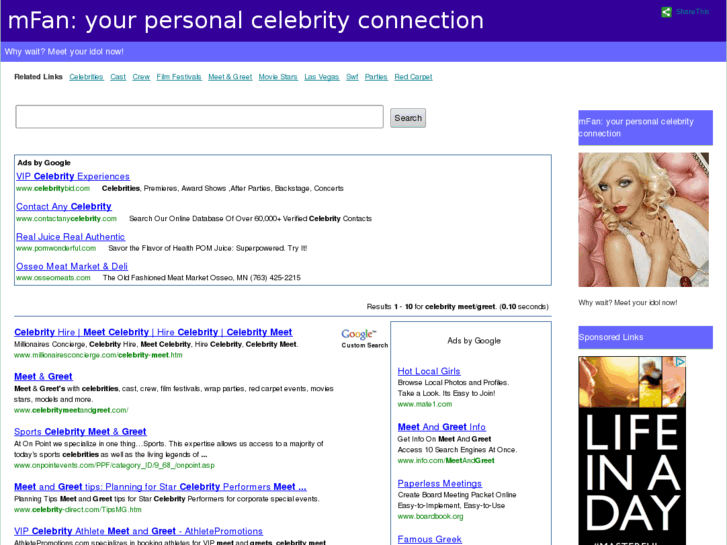This screenshot has width=727, height=545.
Task: Open the Meet & Greet search result title
Action: click(x=43, y=377)
